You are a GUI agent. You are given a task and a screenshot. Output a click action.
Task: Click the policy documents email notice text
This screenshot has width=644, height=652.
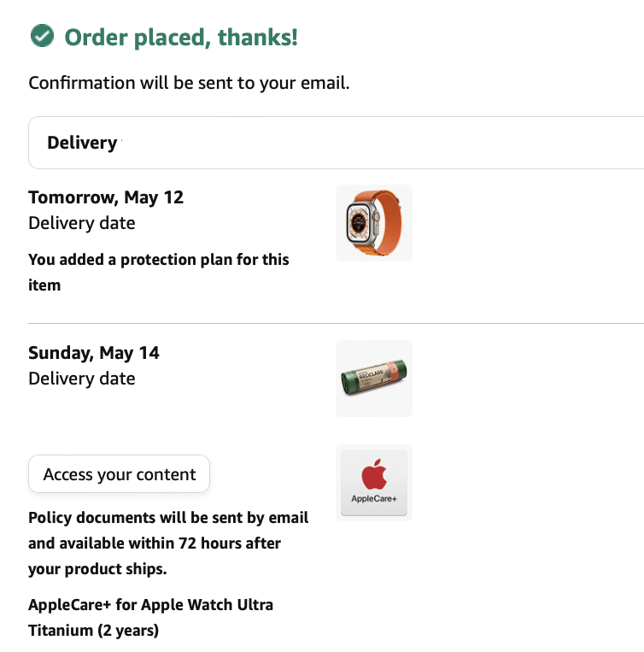[168, 543]
